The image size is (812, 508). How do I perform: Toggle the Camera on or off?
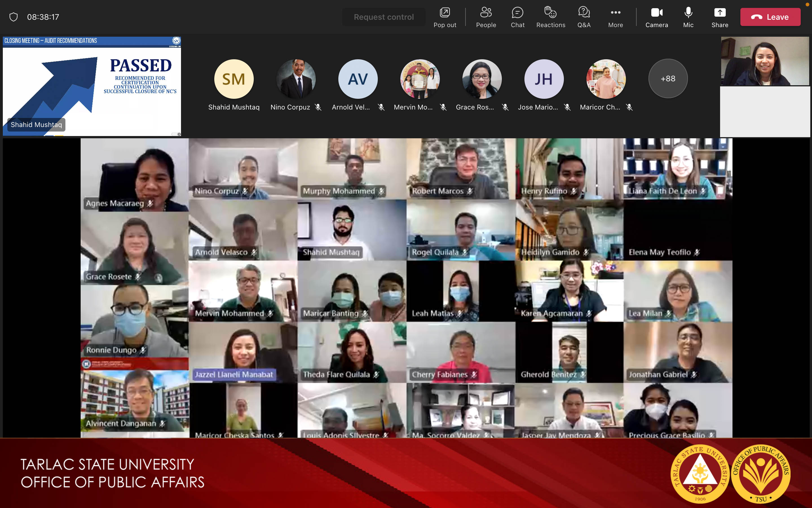[x=657, y=17]
